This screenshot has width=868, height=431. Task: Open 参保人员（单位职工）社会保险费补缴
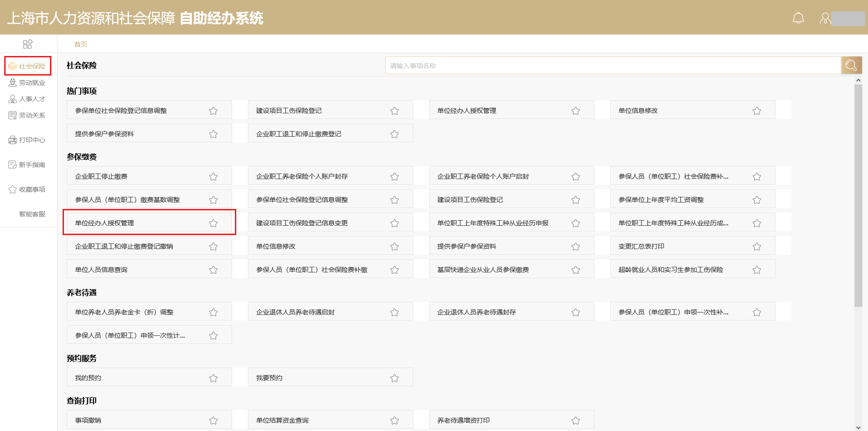[x=331, y=269]
